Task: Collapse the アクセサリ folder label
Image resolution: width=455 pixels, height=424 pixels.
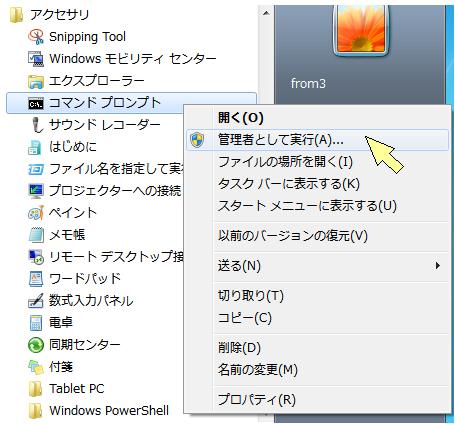Action: pyautogui.click(x=60, y=15)
